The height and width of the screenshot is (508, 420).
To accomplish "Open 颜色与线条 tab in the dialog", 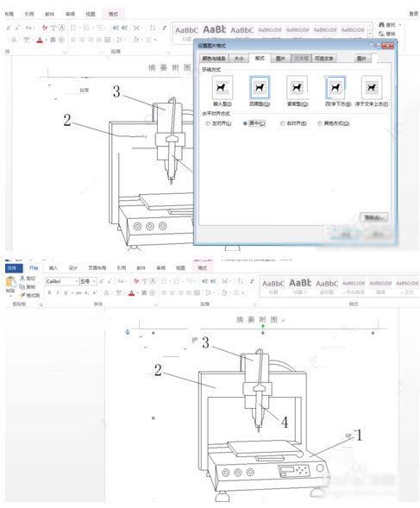I will coord(214,59).
